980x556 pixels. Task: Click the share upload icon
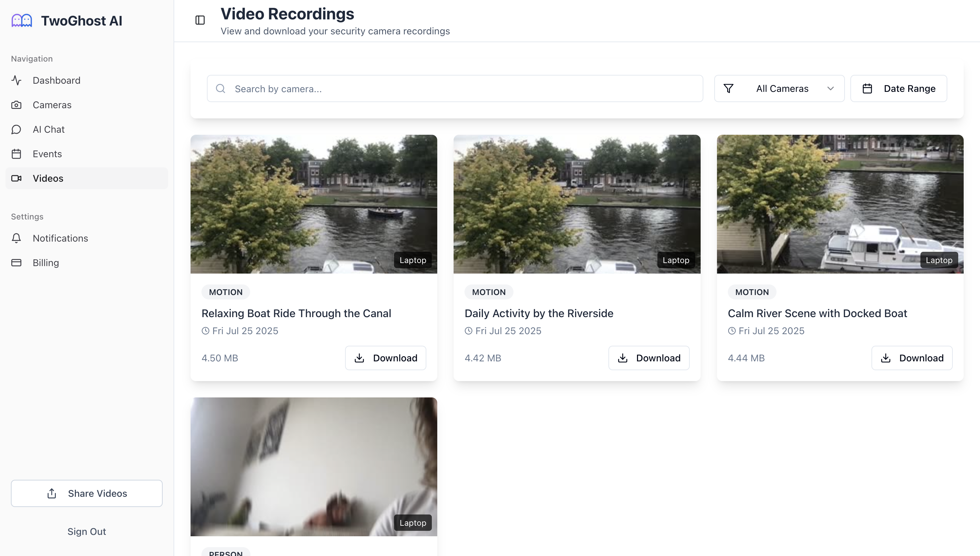tap(52, 493)
